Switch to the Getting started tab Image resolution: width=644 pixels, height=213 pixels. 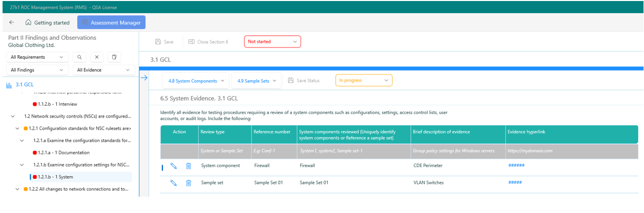(47, 22)
